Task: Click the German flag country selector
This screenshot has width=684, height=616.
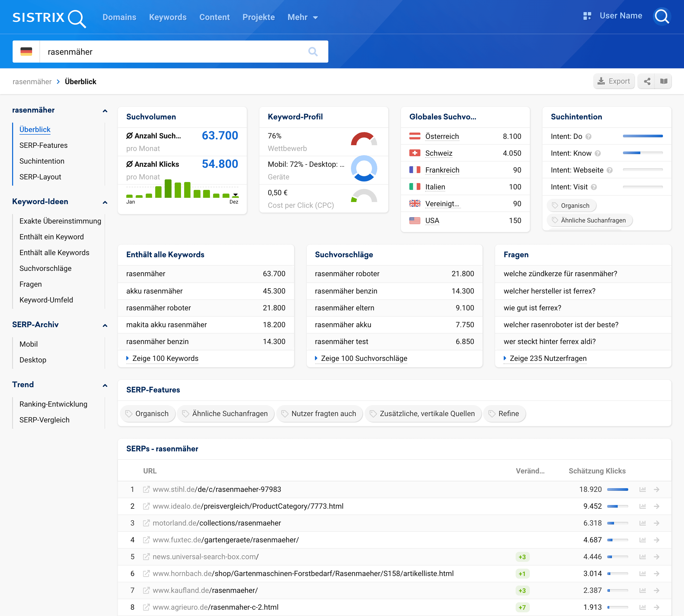Action: (26, 52)
